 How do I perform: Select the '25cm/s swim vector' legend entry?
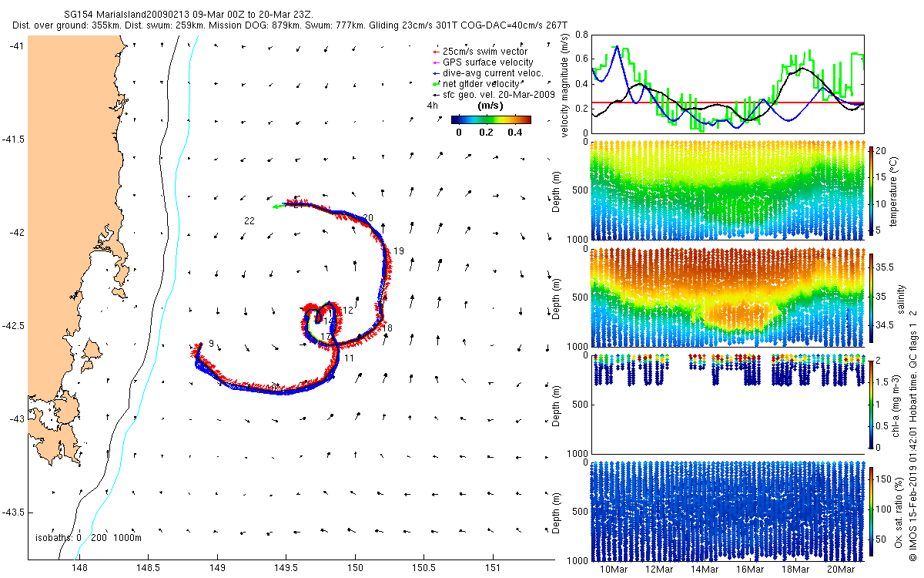tap(484, 52)
